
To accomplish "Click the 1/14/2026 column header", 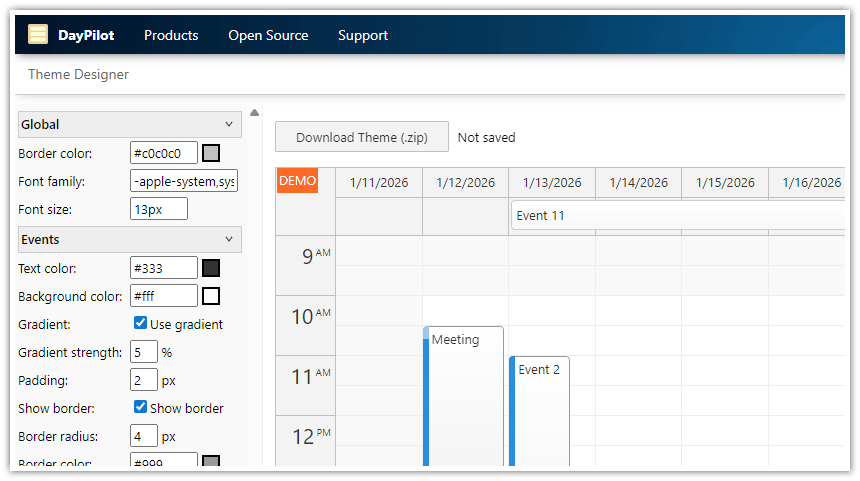I will 638,183.
